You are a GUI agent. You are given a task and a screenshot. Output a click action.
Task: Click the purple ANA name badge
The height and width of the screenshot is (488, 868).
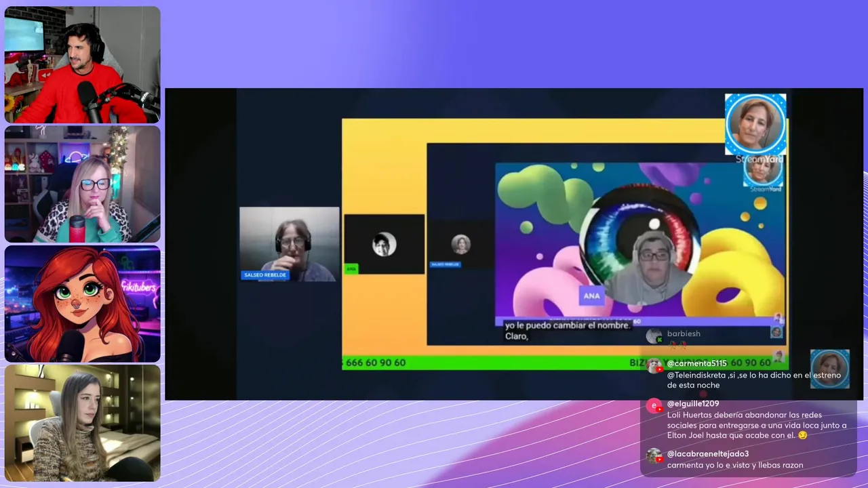(591, 296)
